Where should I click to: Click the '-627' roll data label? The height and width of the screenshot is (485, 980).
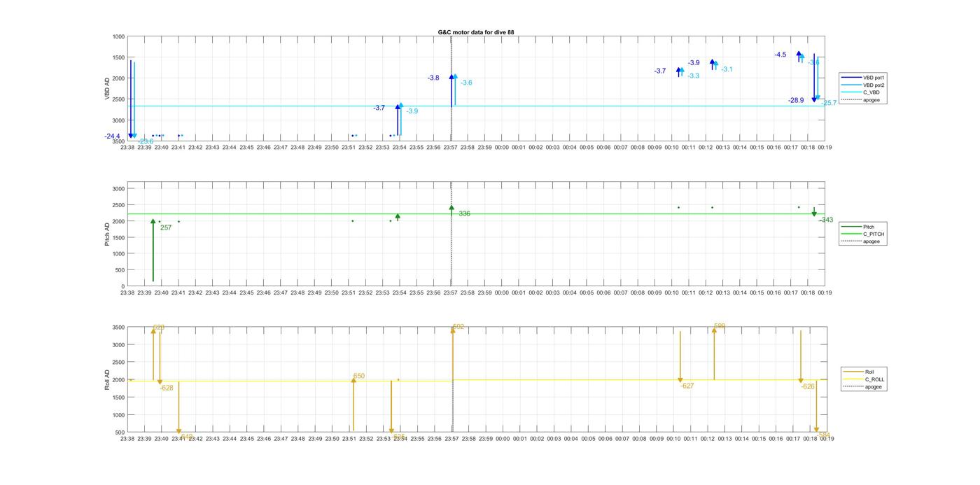tap(687, 386)
